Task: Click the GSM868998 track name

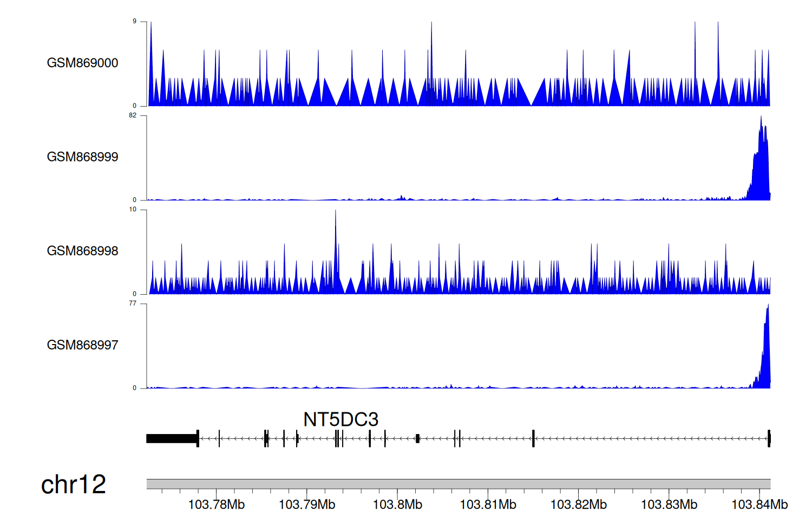Action: click(x=82, y=251)
